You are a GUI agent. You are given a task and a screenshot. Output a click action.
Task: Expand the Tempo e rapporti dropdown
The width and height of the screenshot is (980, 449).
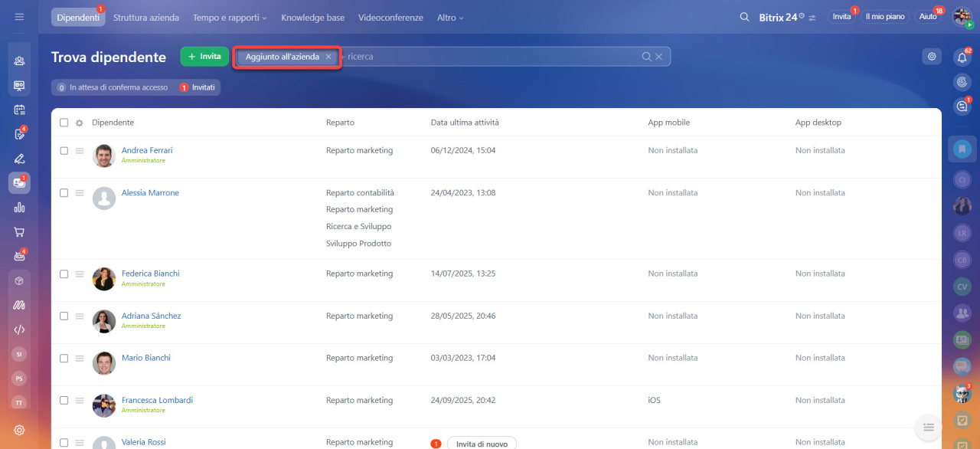coord(230,18)
